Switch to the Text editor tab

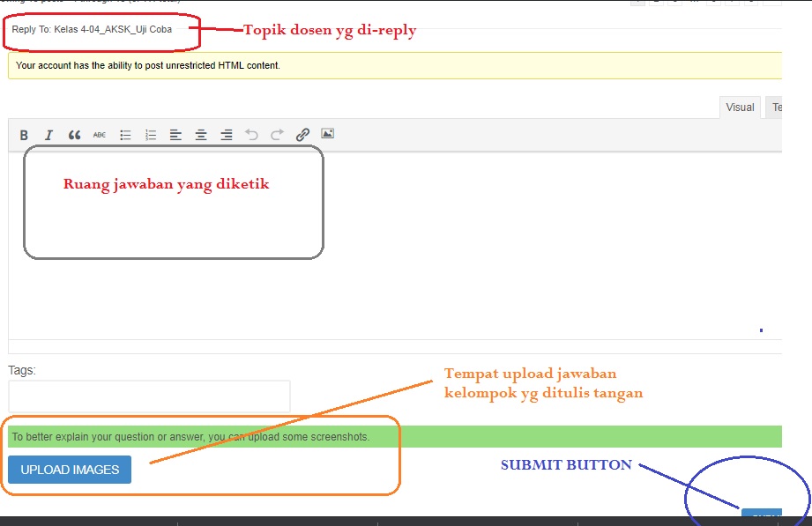[x=775, y=107]
